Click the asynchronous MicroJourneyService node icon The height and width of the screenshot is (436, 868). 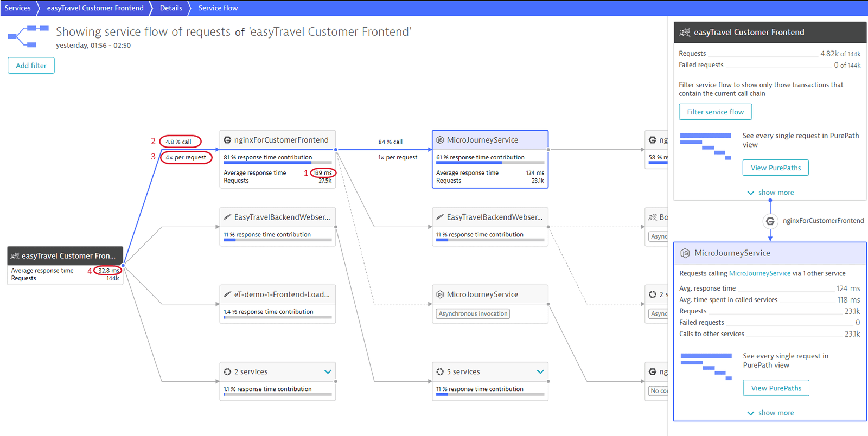pyautogui.click(x=440, y=294)
